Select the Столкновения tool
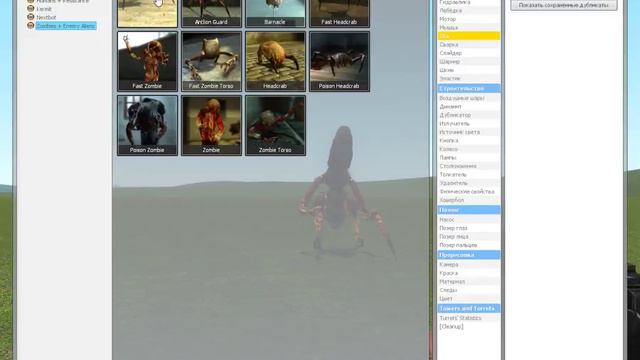 click(469, 166)
